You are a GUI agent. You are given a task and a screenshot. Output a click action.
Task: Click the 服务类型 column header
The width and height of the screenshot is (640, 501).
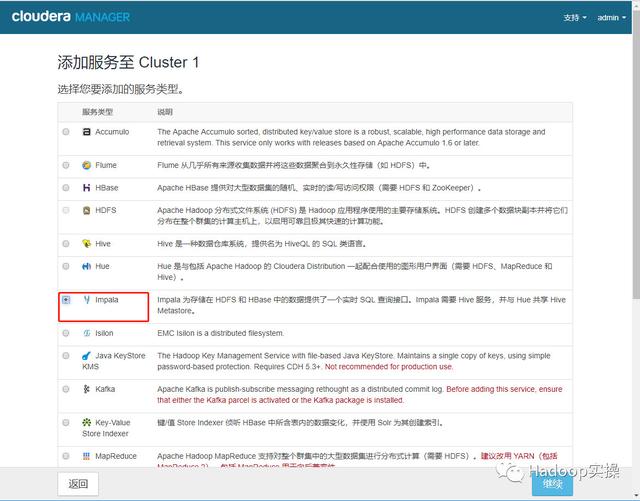(97, 111)
